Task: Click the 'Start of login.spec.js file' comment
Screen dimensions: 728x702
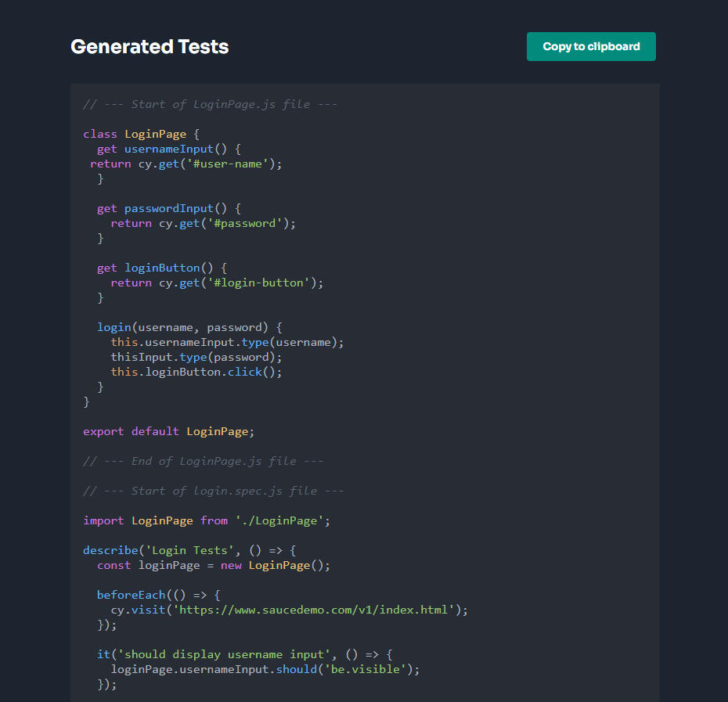Action: click(x=213, y=491)
